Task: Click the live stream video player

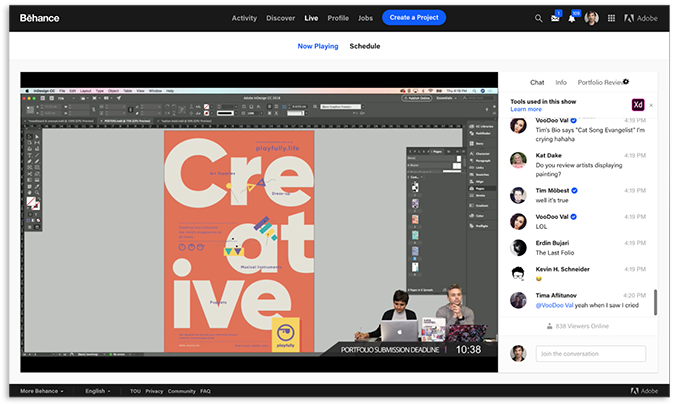Action: [259, 222]
